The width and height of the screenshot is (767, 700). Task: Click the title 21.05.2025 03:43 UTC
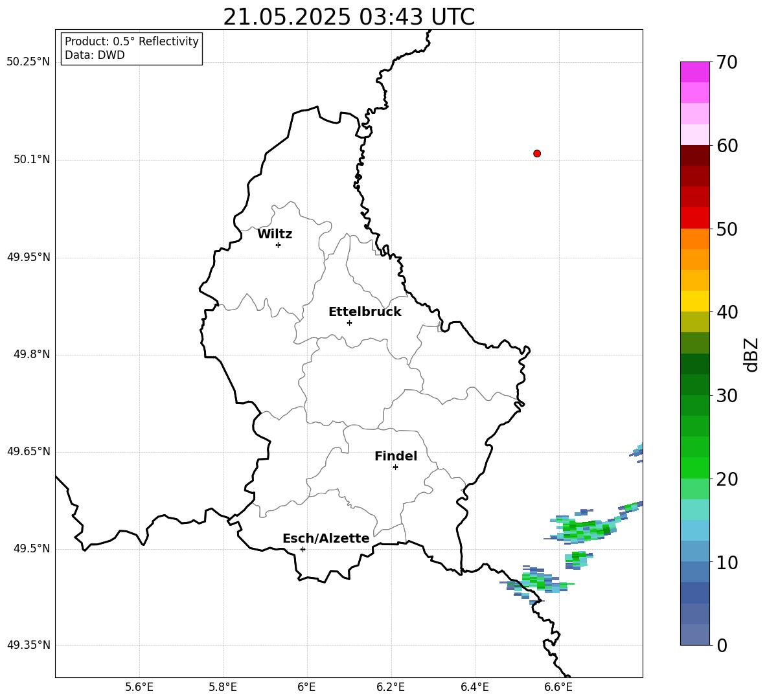tap(349, 17)
